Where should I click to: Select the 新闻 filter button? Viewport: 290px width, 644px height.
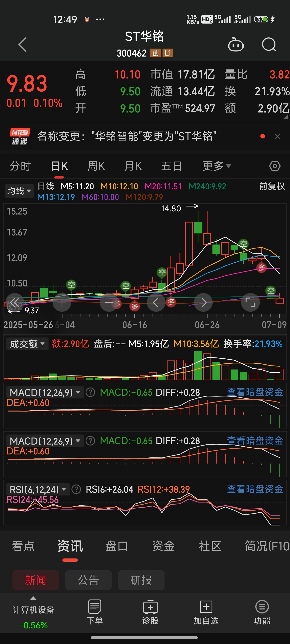click(x=36, y=580)
